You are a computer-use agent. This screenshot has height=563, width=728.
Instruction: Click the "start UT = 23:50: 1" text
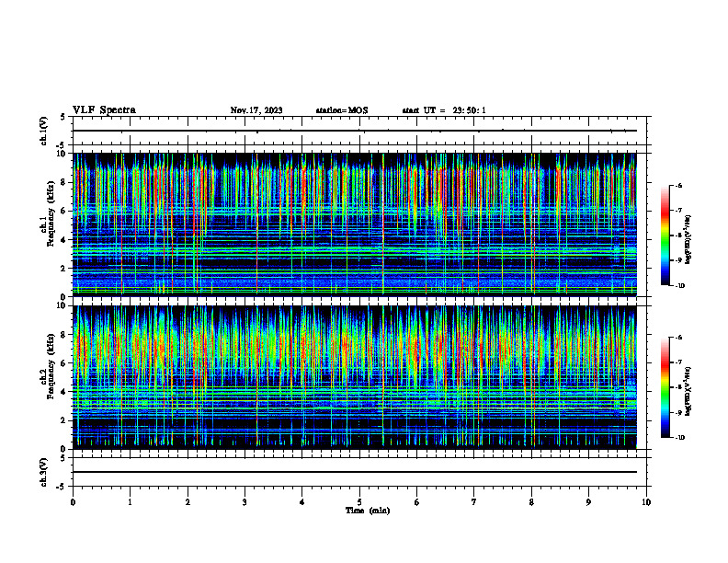coord(444,110)
